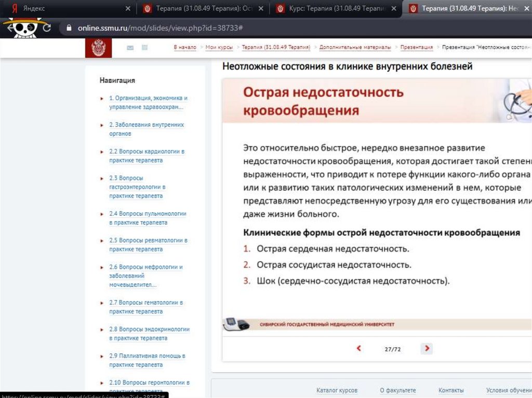Click the university crest logo
Screen dimensions: 532x398
98,48
